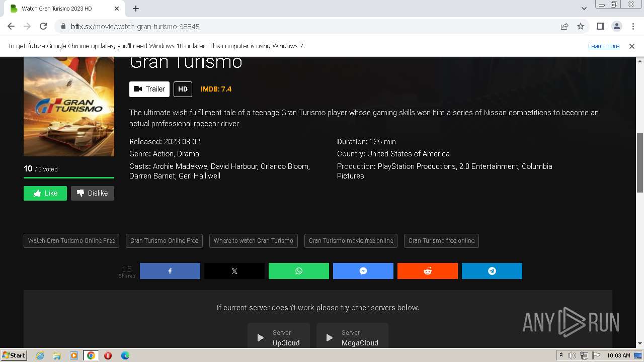Open Microsoft Edge from the taskbar

coord(125,355)
